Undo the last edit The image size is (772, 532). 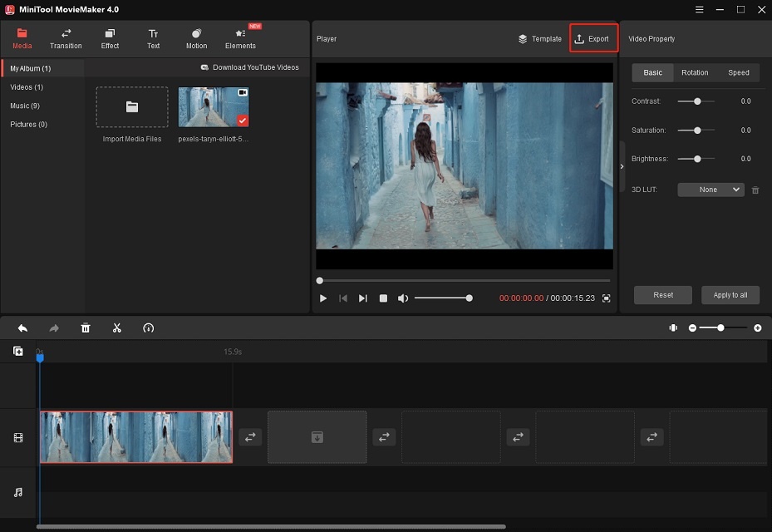22,328
